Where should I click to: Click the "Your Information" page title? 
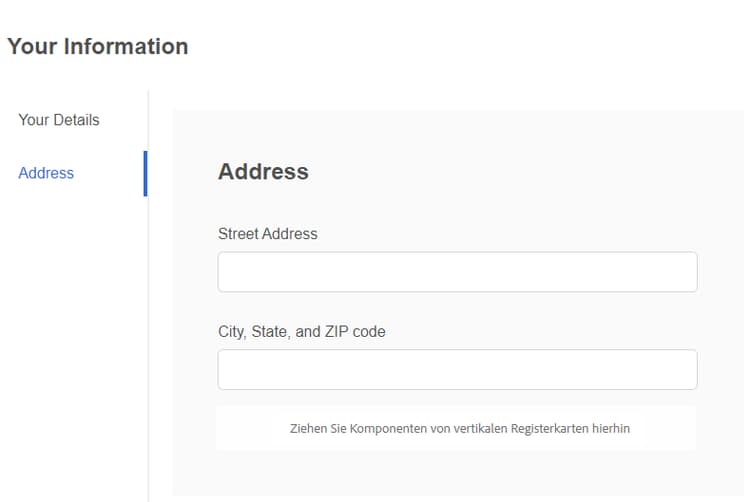[x=97, y=46]
